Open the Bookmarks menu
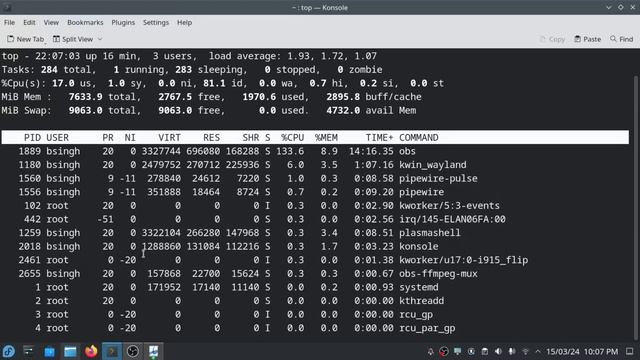 point(85,22)
